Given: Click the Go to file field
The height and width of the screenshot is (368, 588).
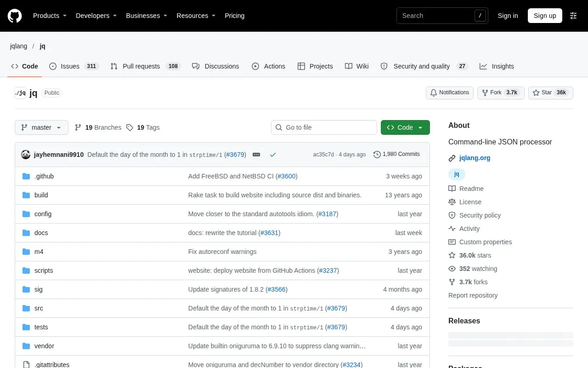Looking at the screenshot, I should (x=324, y=127).
